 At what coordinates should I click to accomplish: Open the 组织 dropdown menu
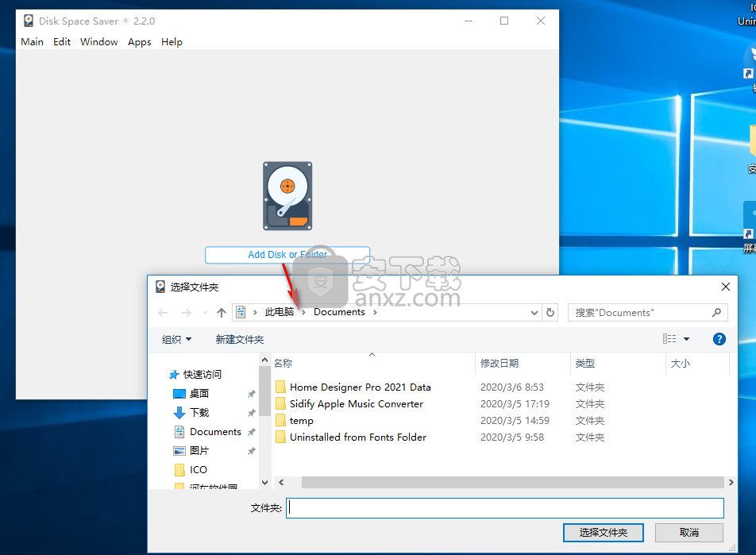(x=176, y=340)
